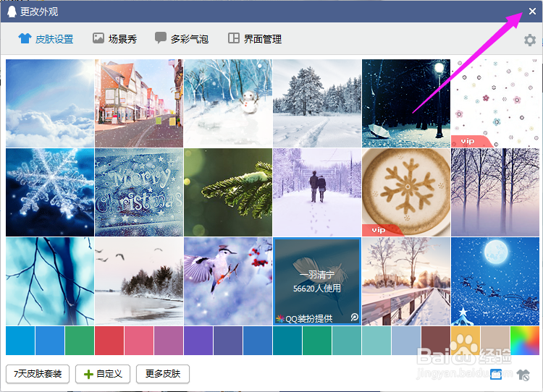Select the snowy bridge sunset skin
The width and height of the screenshot is (543, 392).
[406, 281]
